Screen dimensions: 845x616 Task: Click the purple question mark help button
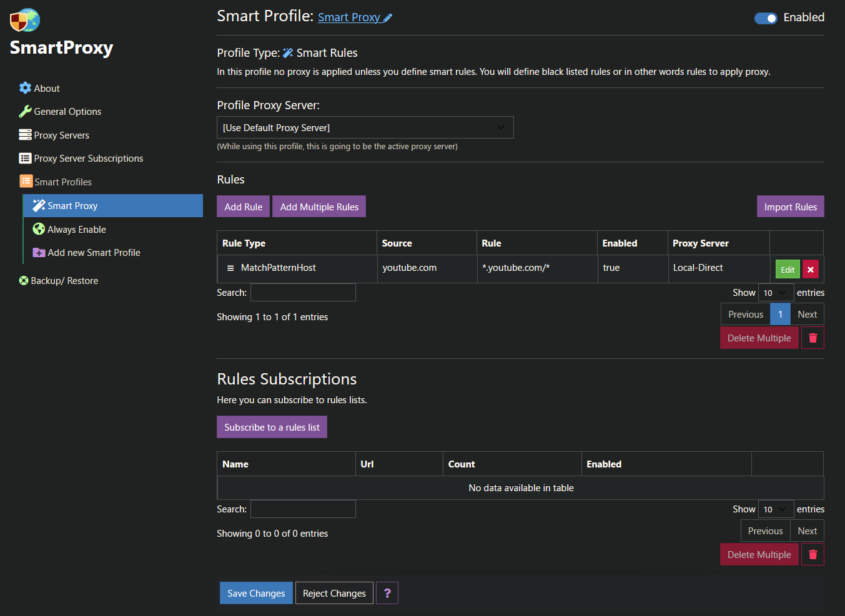click(x=387, y=594)
